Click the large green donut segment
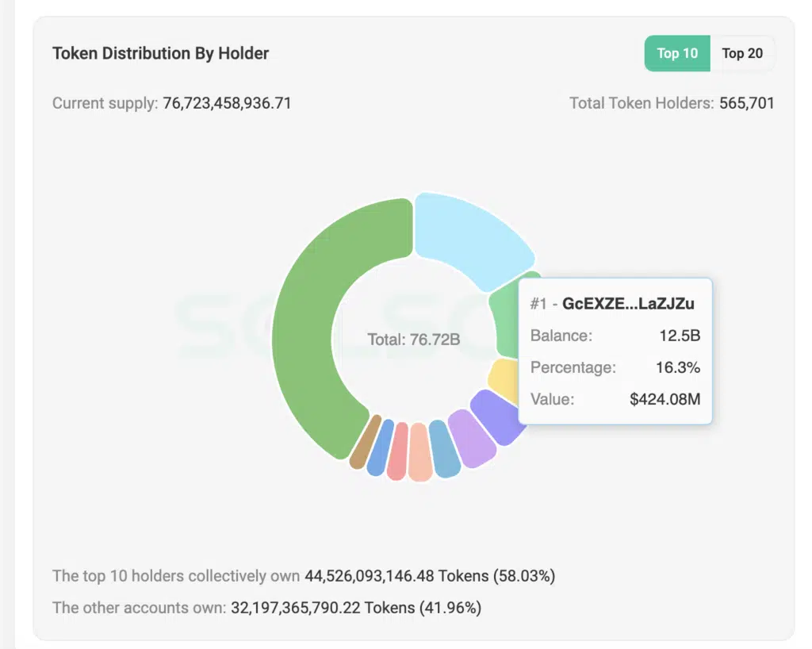 coord(317,333)
